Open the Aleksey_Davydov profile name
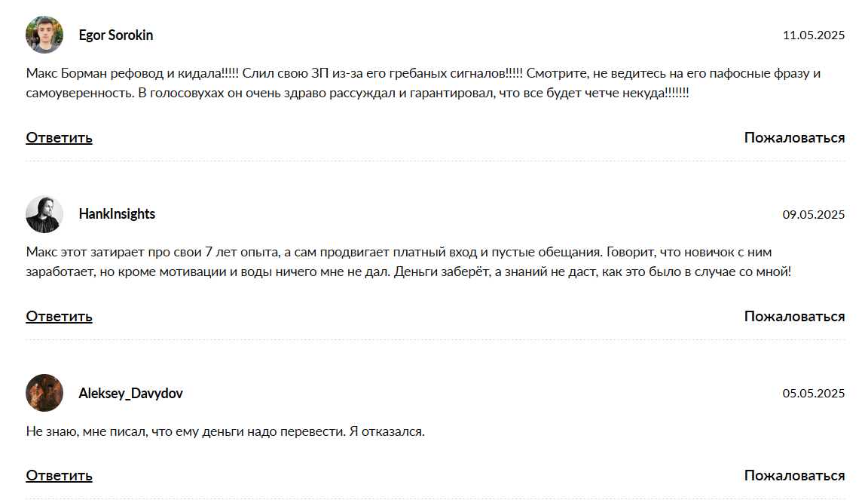Image resolution: width=868 pixels, height=503 pixels. coord(130,394)
